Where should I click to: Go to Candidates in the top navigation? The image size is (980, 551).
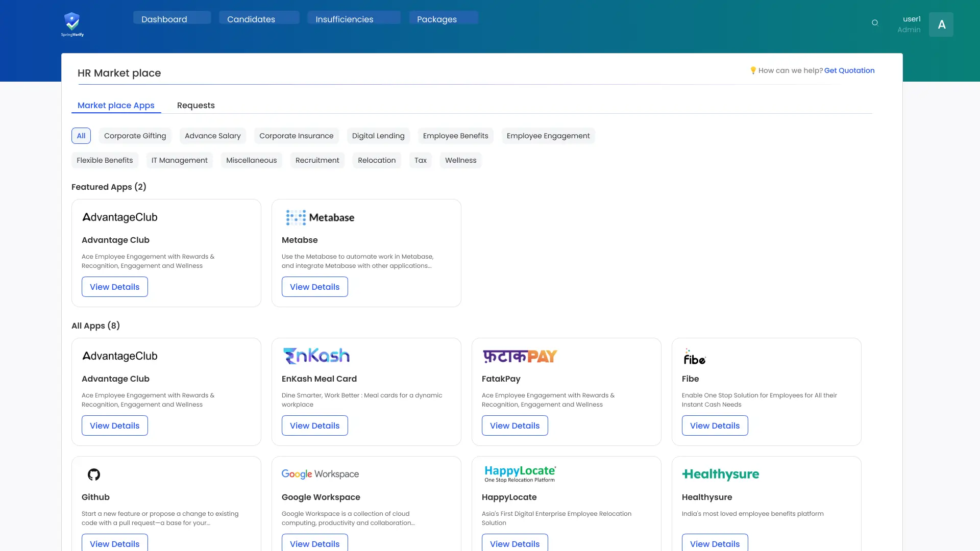(x=259, y=19)
